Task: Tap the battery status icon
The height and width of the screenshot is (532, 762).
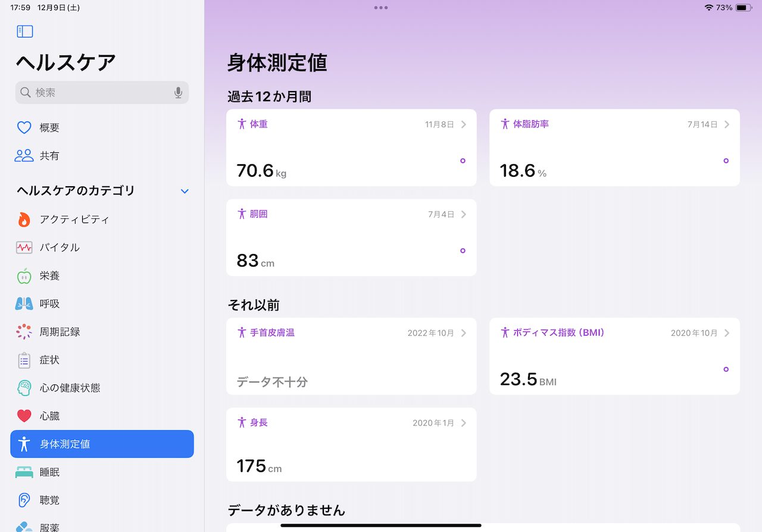Action: [744, 8]
